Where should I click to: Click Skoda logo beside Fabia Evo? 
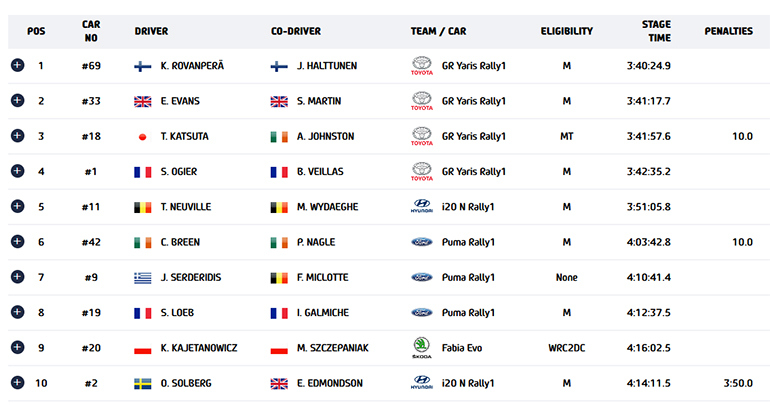click(x=421, y=347)
